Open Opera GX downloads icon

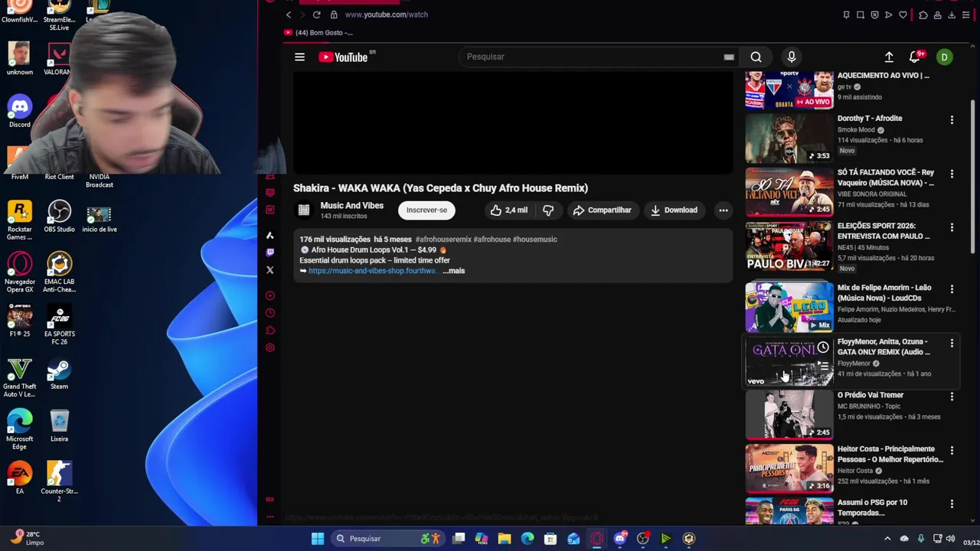pyautogui.click(x=952, y=15)
